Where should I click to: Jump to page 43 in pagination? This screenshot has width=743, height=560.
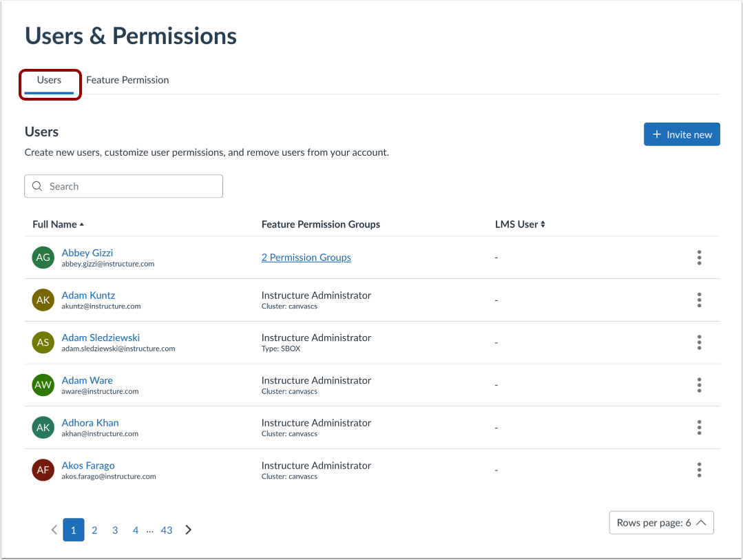[166, 530]
